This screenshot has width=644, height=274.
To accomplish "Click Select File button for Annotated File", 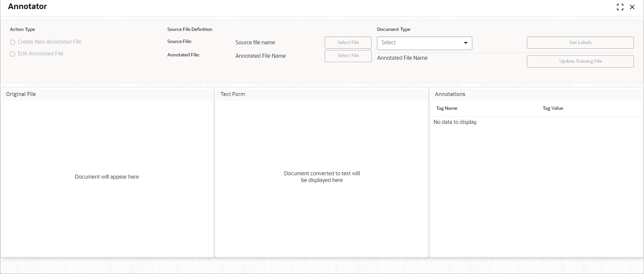I will click(x=348, y=56).
